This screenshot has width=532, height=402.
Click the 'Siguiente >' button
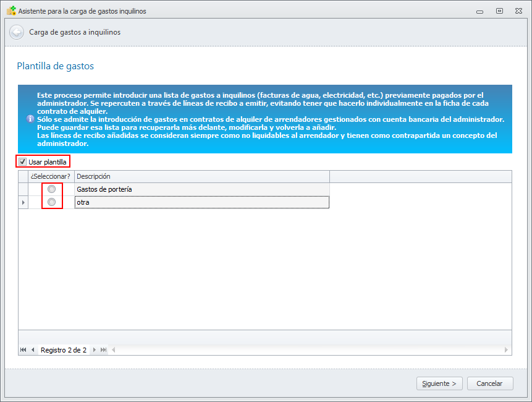(439, 383)
